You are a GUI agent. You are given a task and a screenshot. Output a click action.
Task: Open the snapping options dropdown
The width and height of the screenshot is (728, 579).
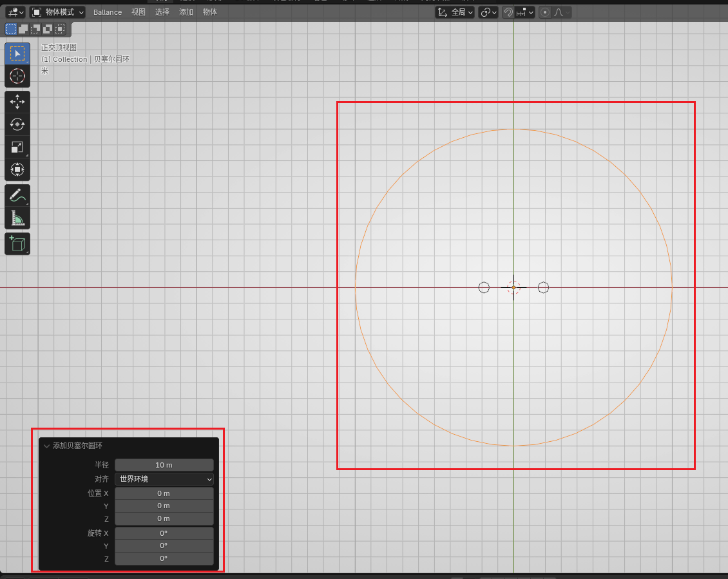tap(525, 12)
